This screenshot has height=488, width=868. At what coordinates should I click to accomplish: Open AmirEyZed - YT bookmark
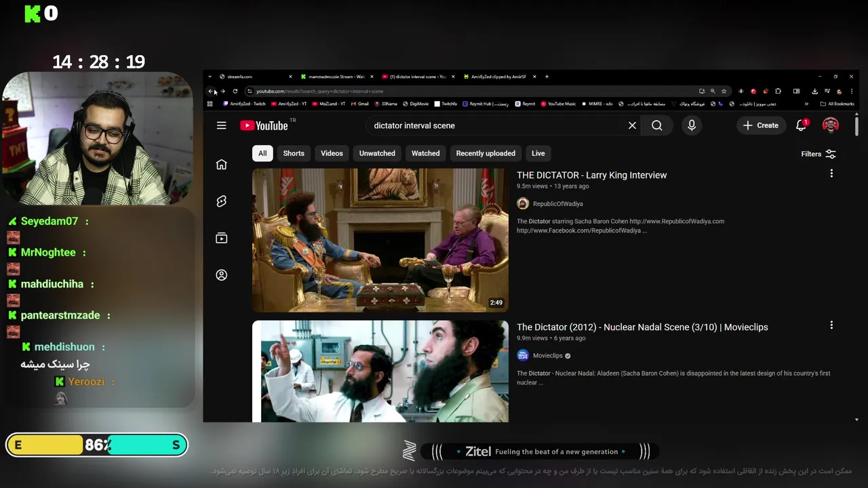pyautogui.click(x=289, y=104)
